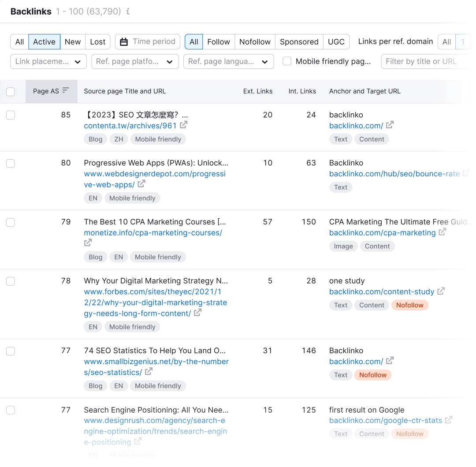The height and width of the screenshot is (467, 476).
Task: Open external link icon for monetize.info page
Action: tap(88, 243)
